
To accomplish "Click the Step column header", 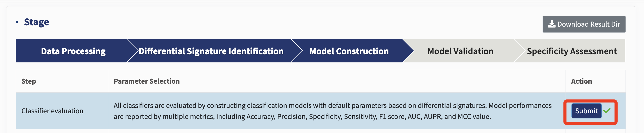I will pyautogui.click(x=29, y=81).
